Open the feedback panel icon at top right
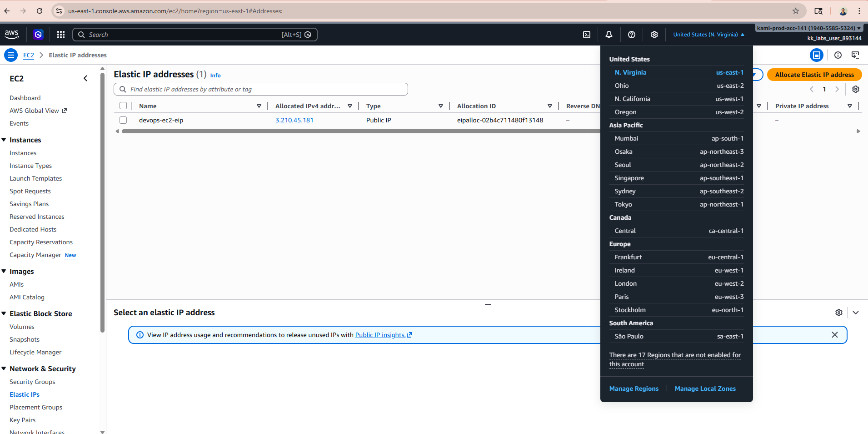 855,55
